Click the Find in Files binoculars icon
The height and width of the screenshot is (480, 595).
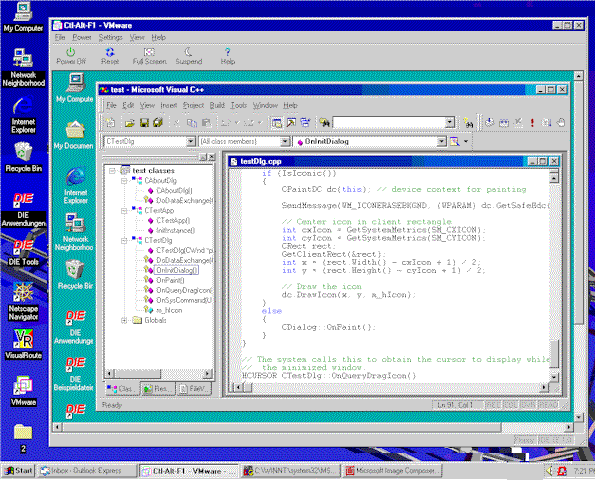click(324, 123)
